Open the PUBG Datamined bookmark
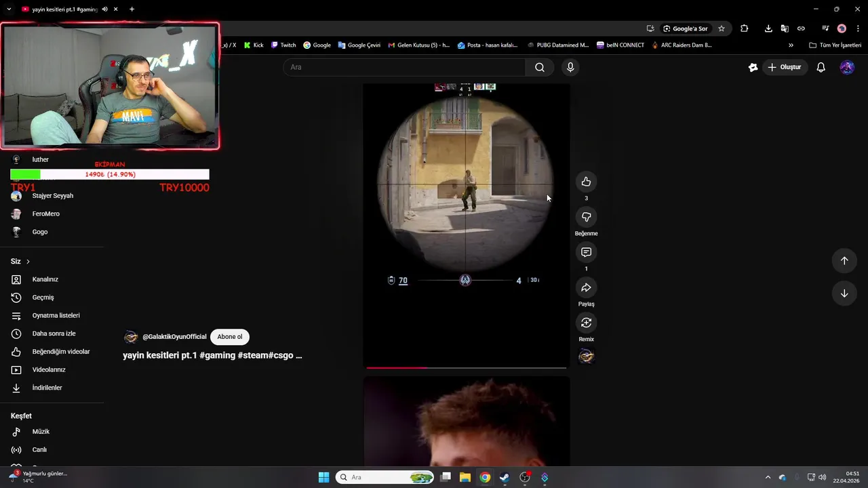This screenshot has height=488, width=868. point(557,45)
